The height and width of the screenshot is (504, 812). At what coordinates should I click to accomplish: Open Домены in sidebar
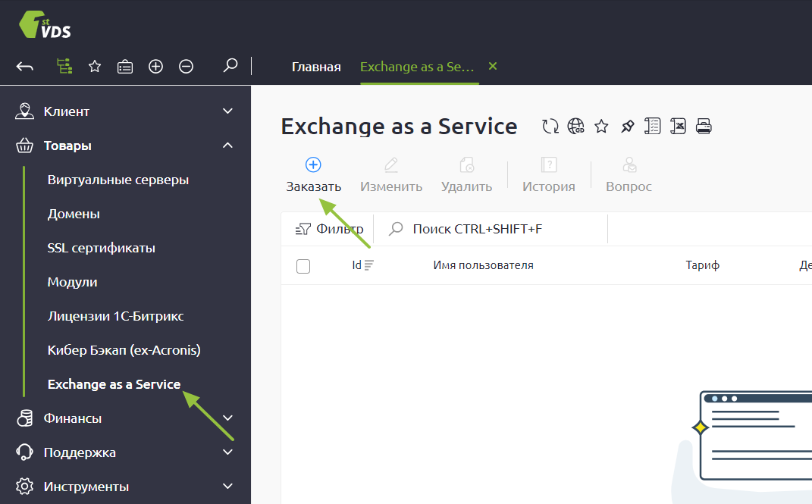point(74,214)
